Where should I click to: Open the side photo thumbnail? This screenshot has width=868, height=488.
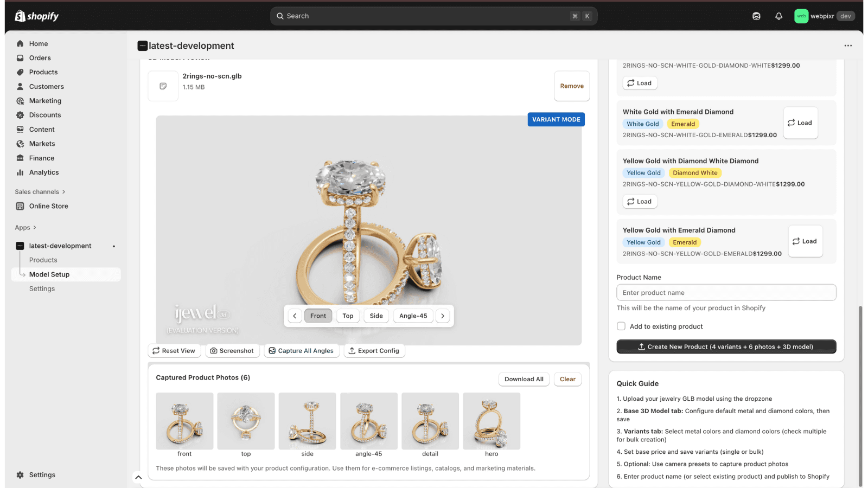(307, 421)
